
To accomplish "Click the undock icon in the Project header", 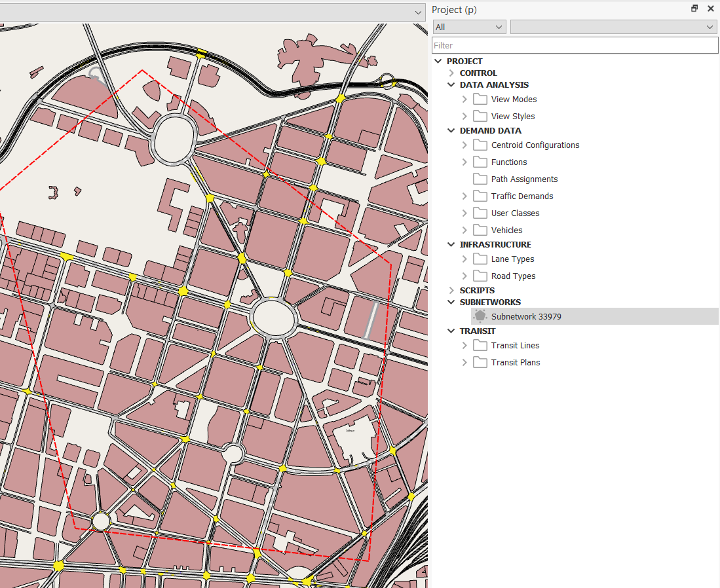I will pyautogui.click(x=694, y=9).
